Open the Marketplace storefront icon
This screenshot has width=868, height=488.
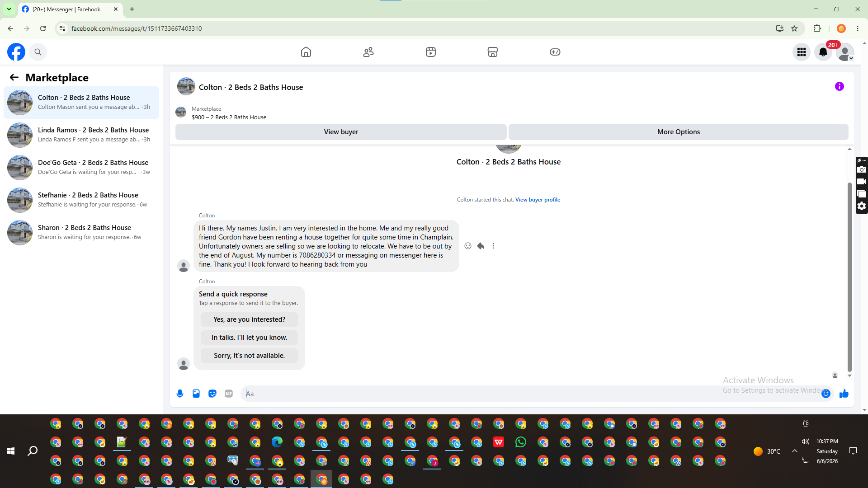(x=493, y=52)
